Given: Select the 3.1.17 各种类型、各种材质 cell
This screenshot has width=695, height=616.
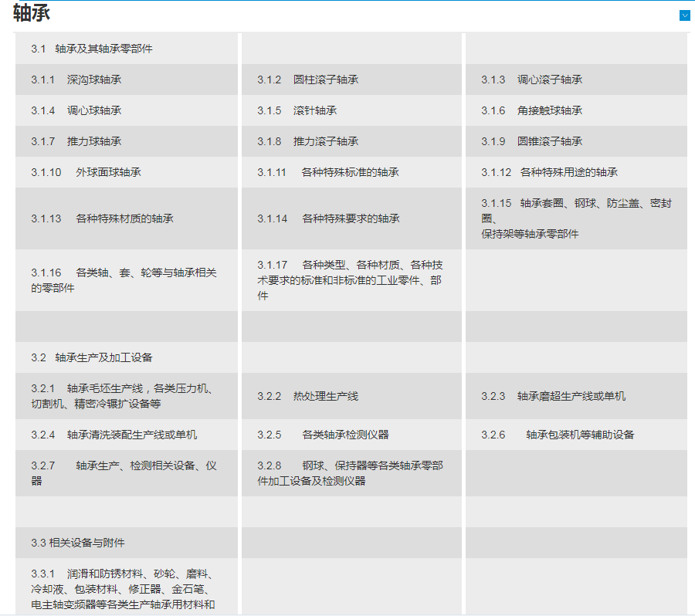Looking at the screenshot, I should pyautogui.click(x=351, y=280).
